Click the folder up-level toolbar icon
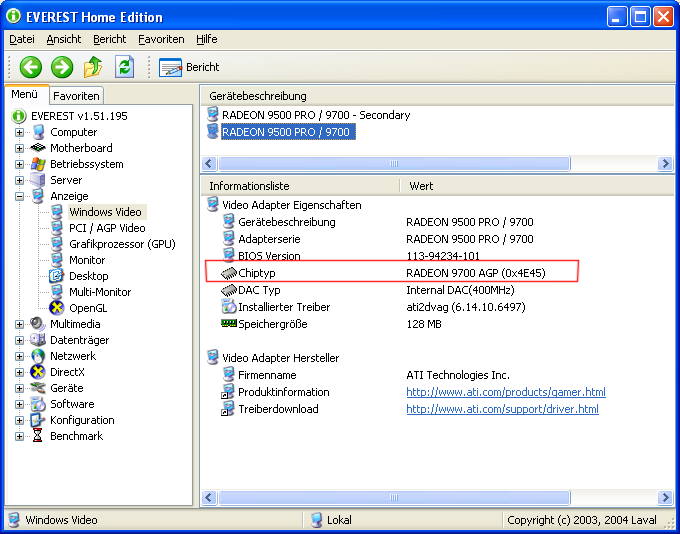Image resolution: width=680 pixels, height=534 pixels. pos(93,67)
